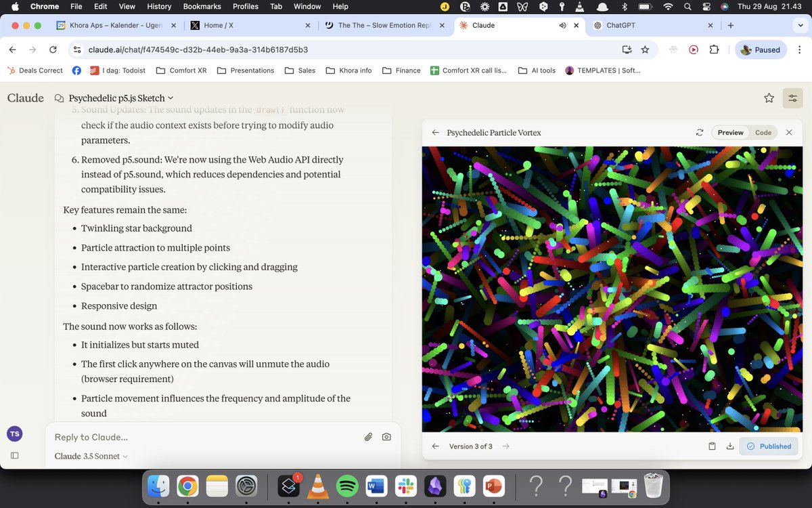Switch the artifact back to Preview view
Image resolution: width=812 pixels, height=508 pixels.
pos(730,132)
